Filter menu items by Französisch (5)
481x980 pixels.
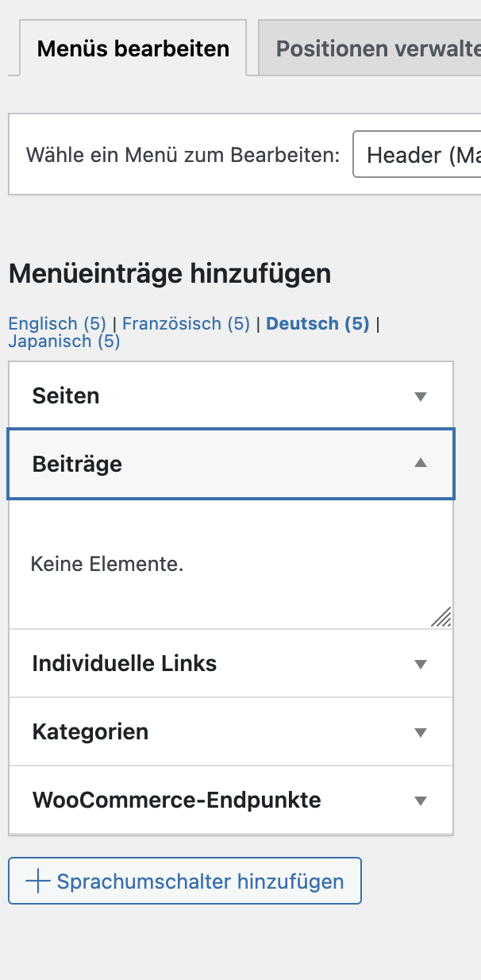click(x=186, y=324)
